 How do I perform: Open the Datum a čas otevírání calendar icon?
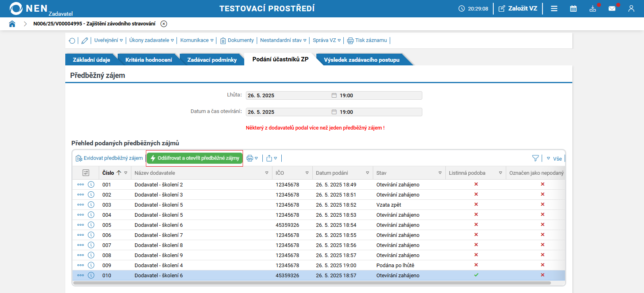pos(334,112)
